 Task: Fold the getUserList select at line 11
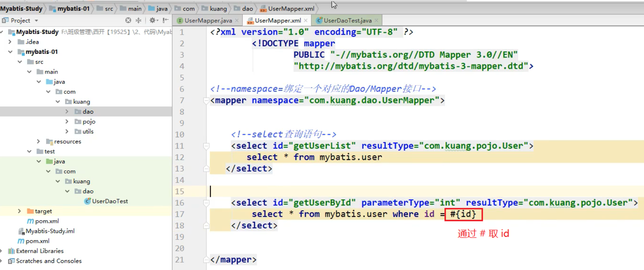point(206,146)
